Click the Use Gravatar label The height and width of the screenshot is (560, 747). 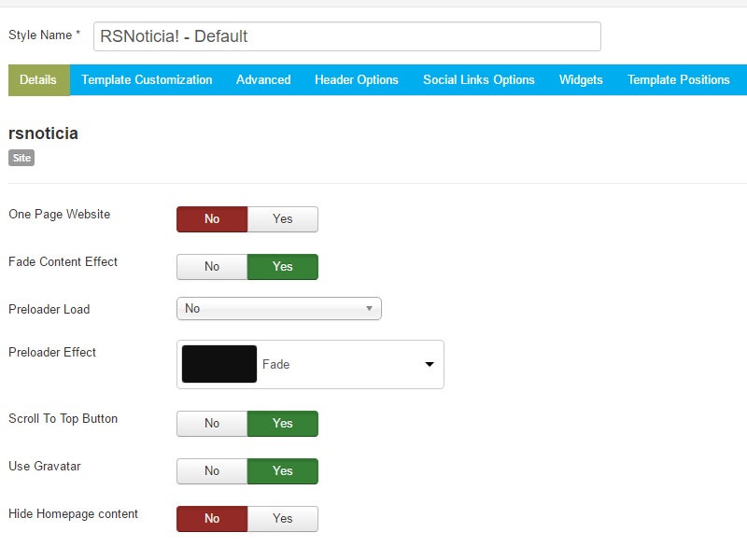pyautogui.click(x=45, y=466)
